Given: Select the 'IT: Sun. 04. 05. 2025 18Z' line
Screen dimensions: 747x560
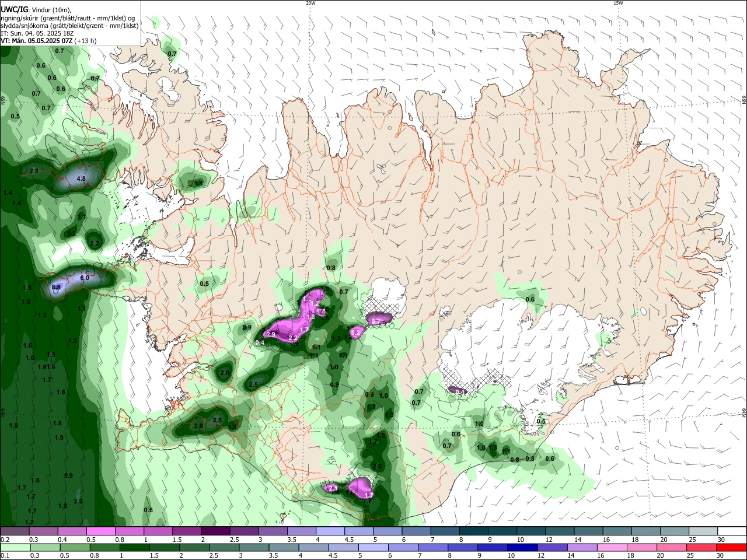Looking at the screenshot, I should coord(37,33).
